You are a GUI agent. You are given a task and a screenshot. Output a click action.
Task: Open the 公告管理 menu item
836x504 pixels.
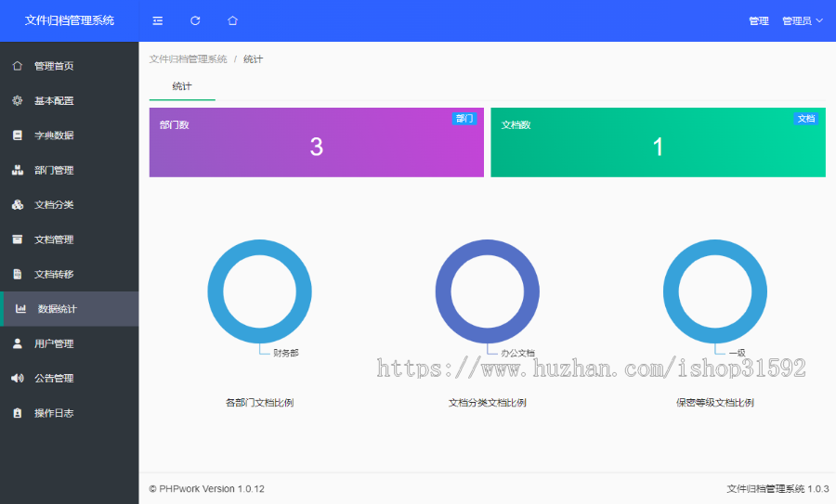(x=70, y=379)
